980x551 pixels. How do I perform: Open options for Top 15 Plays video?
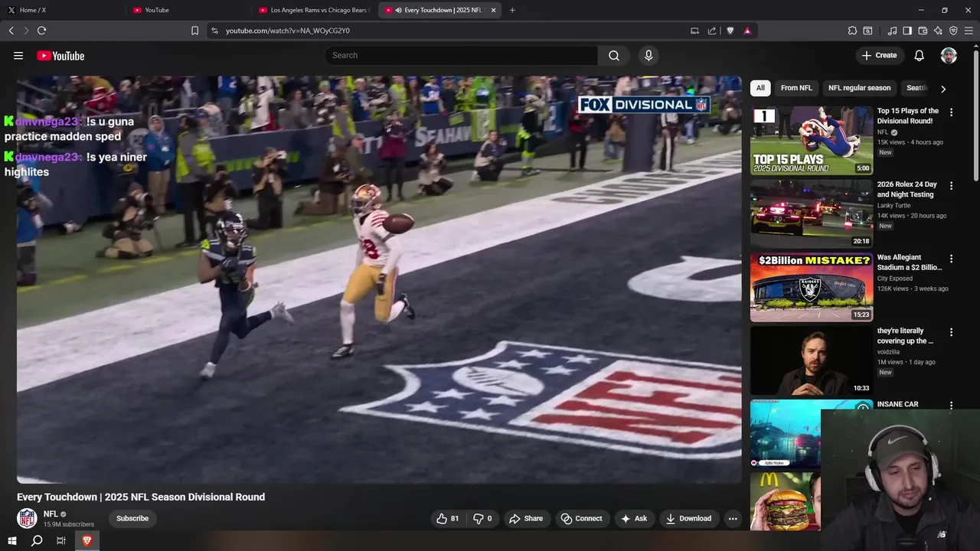[x=951, y=112]
